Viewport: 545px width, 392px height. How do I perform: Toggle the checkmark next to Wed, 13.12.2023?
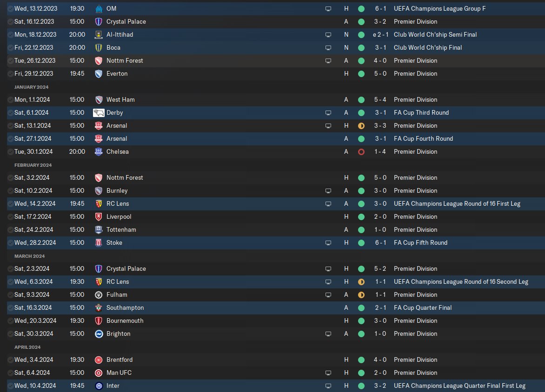point(10,9)
